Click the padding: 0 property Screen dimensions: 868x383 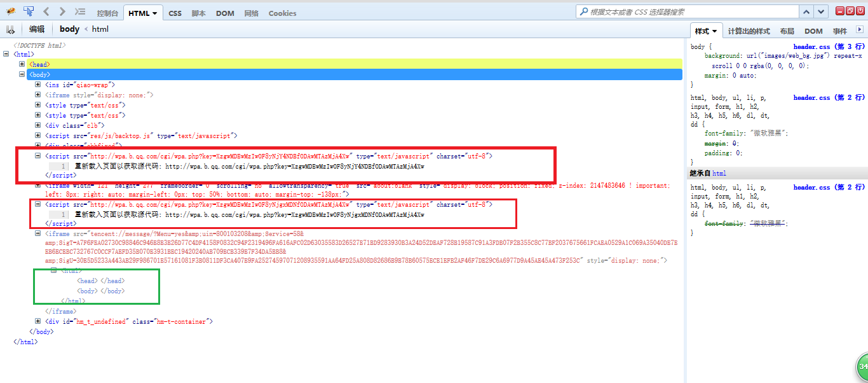tap(723, 153)
